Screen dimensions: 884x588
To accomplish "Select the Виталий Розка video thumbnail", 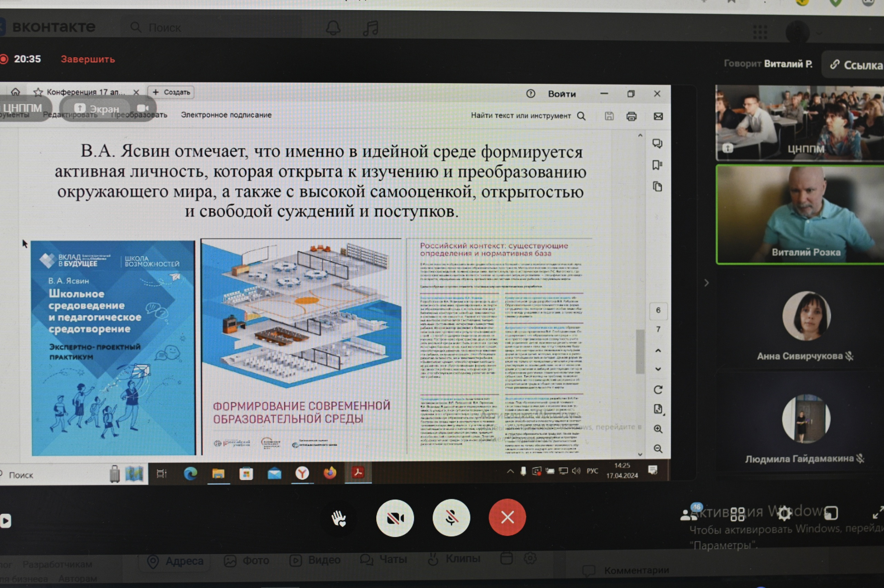I will [x=800, y=215].
